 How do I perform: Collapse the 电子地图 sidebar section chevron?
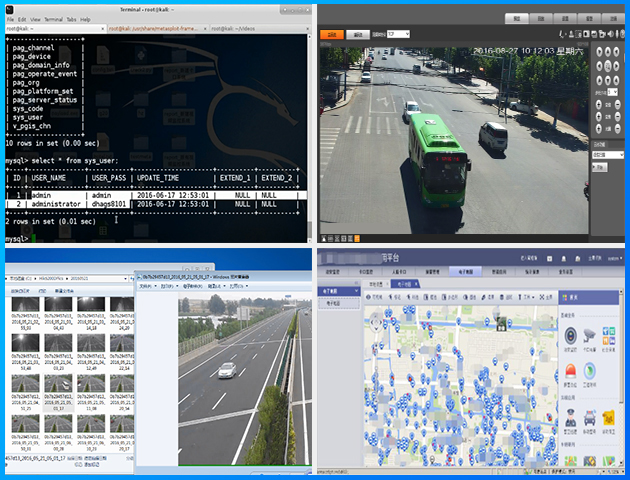(x=356, y=290)
